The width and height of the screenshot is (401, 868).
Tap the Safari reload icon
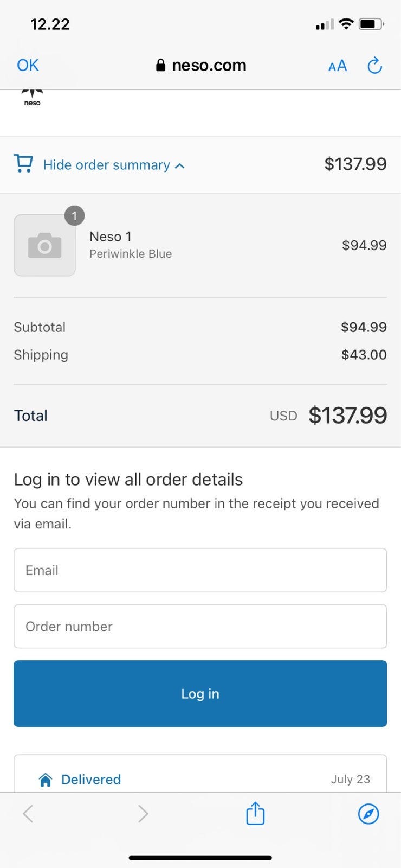[374, 66]
